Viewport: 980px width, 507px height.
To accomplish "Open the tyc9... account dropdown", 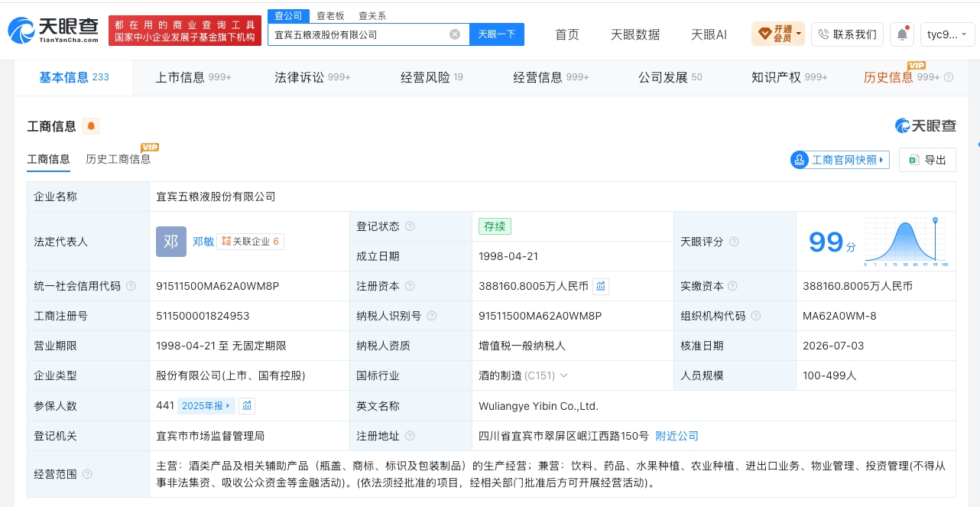I will 949,34.
